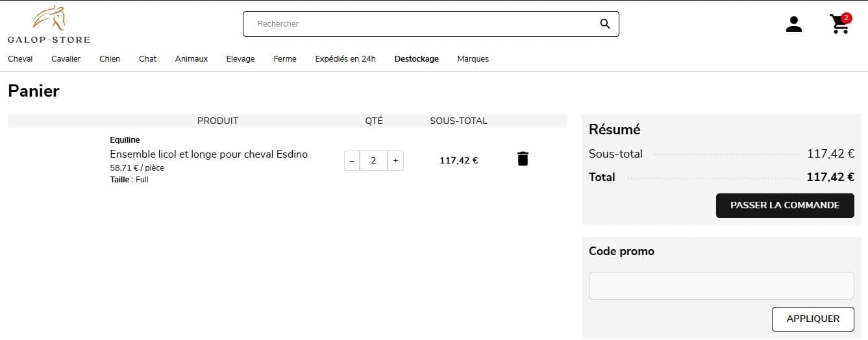Open the Cavalier menu
868x340 pixels.
click(x=66, y=59)
